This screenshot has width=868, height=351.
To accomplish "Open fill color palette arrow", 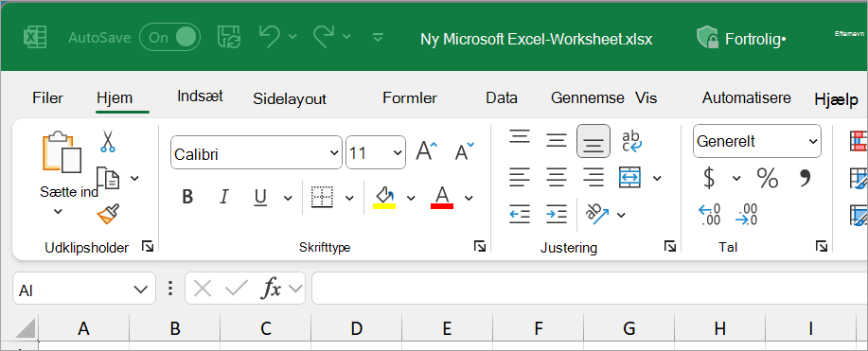I will (411, 198).
